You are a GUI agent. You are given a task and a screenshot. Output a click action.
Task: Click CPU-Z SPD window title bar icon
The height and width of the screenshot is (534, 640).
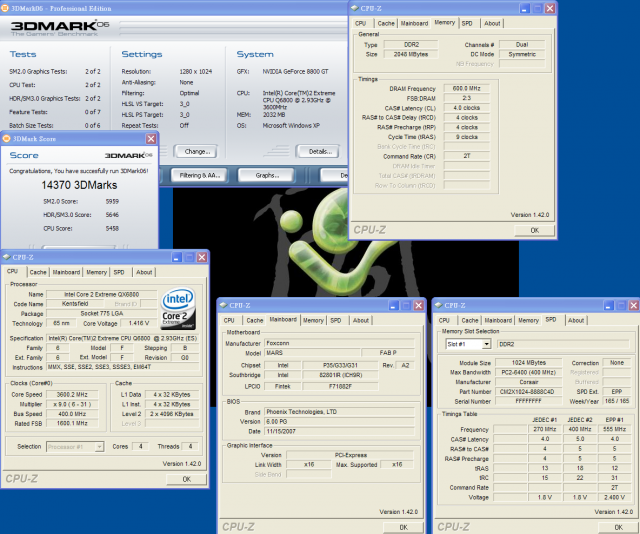(439, 305)
